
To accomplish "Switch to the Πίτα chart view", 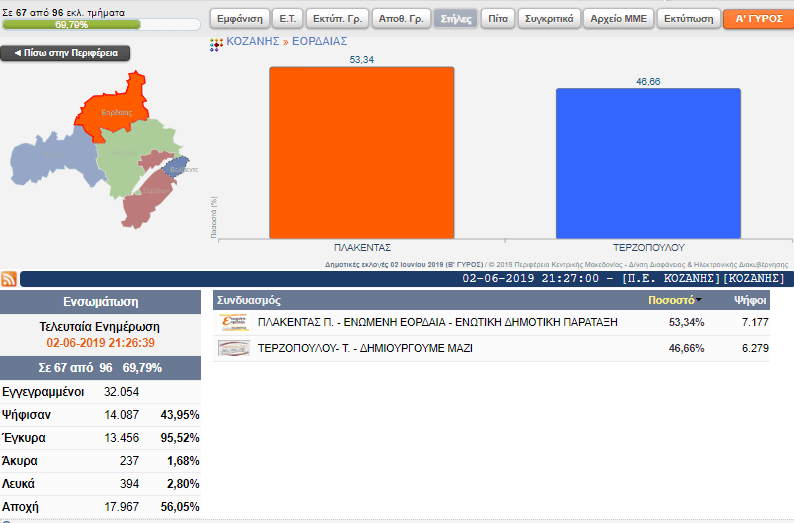I will pyautogui.click(x=498, y=19).
